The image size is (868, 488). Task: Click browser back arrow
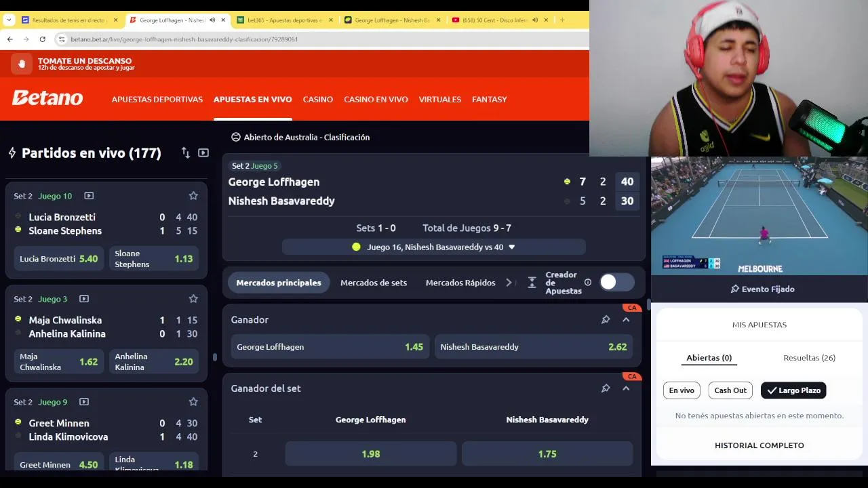coord(9,39)
